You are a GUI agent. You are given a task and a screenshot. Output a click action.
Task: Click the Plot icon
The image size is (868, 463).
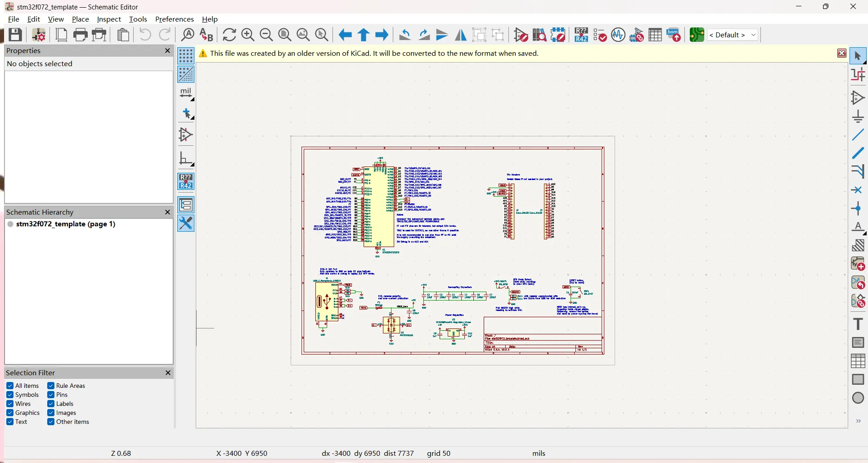click(x=99, y=35)
